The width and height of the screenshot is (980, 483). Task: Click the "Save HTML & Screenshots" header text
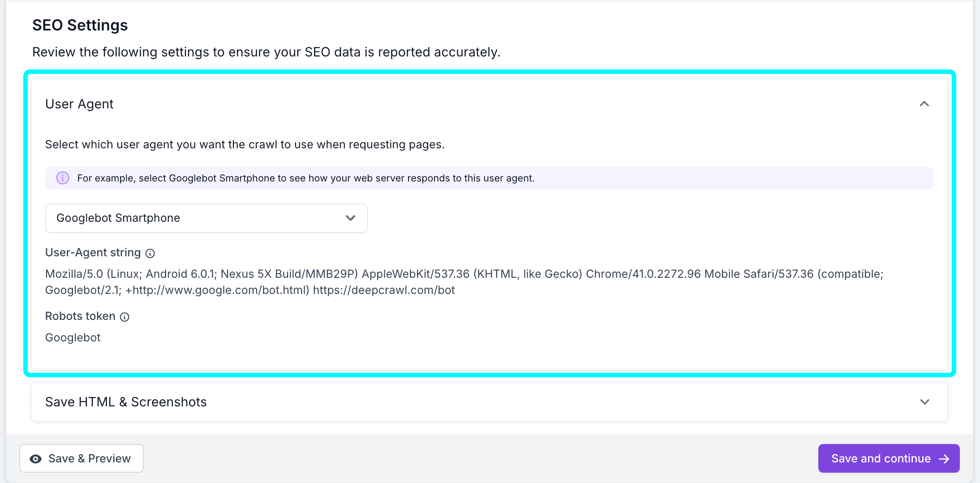click(126, 402)
